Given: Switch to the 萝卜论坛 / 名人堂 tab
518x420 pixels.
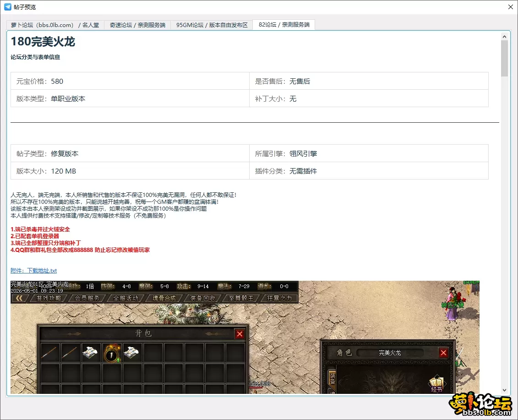Looking at the screenshot, I should [x=55, y=25].
